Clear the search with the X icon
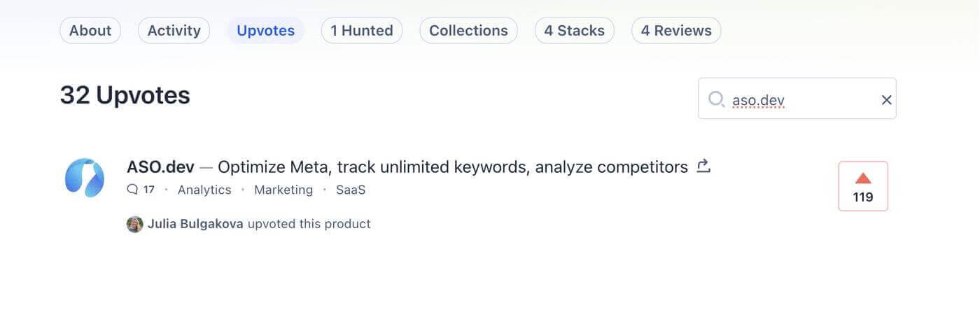The image size is (980, 317). (886, 100)
